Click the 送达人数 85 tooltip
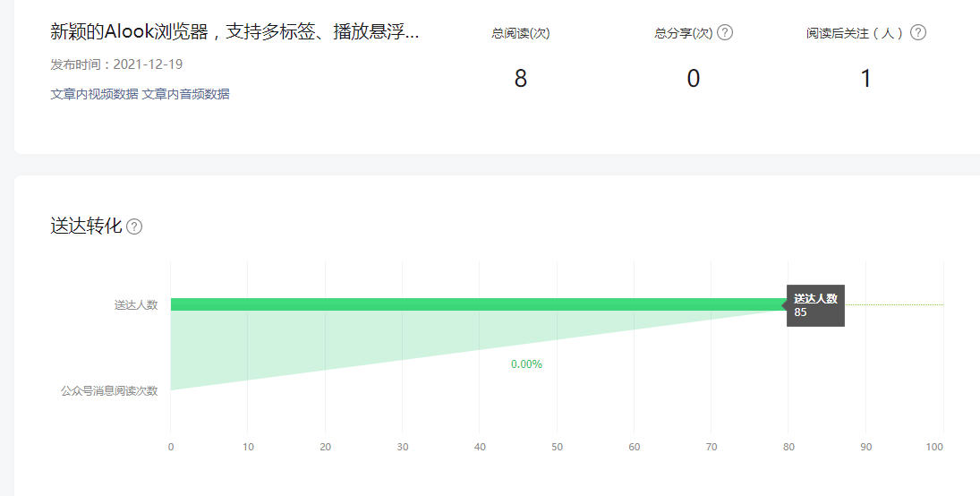 click(x=815, y=305)
